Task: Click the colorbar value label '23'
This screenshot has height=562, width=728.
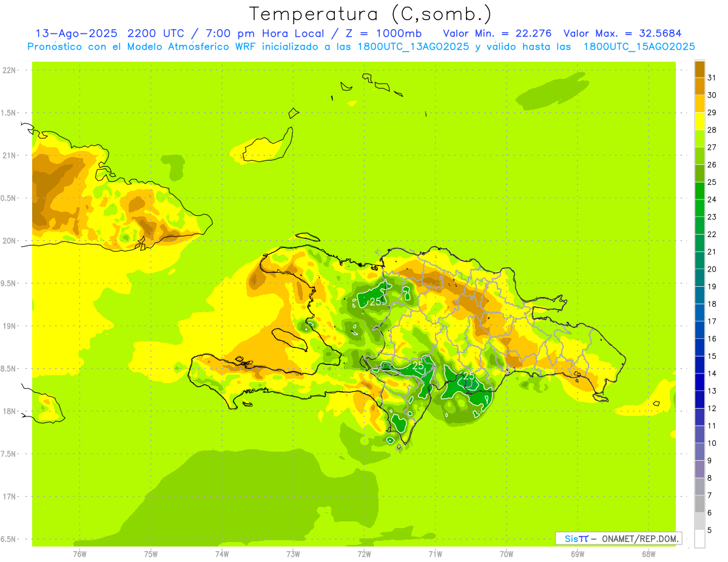Action: 712,216
